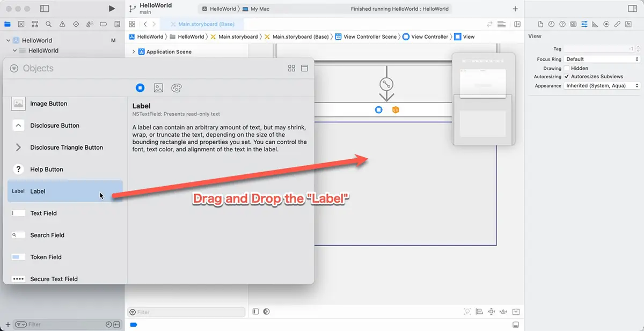This screenshot has width=644, height=331.
Task: Add a new file with navigator plus button
Action: 8,324
